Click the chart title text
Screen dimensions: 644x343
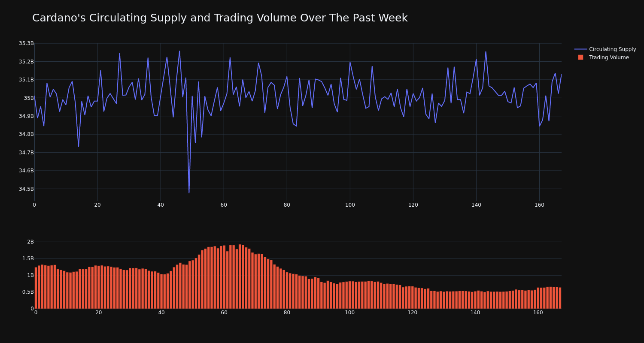[x=220, y=18]
